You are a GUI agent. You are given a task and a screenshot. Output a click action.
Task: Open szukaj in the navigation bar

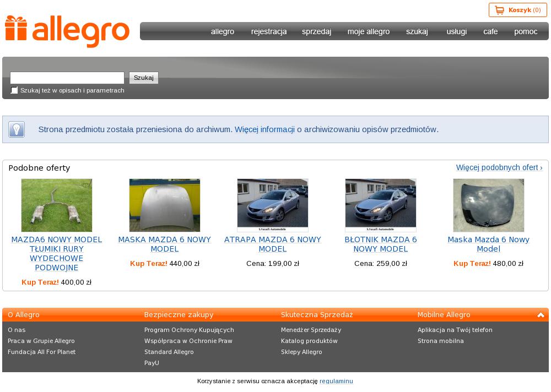click(x=417, y=31)
